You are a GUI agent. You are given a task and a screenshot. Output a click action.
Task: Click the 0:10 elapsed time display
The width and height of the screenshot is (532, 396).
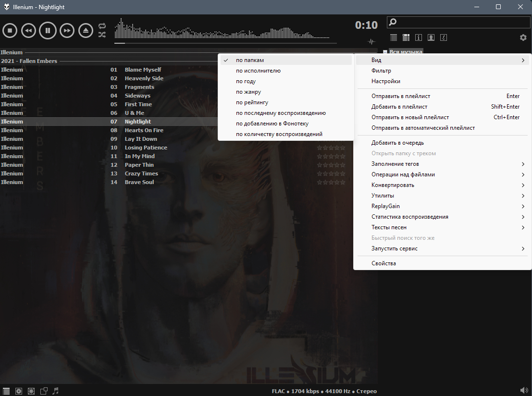click(366, 25)
